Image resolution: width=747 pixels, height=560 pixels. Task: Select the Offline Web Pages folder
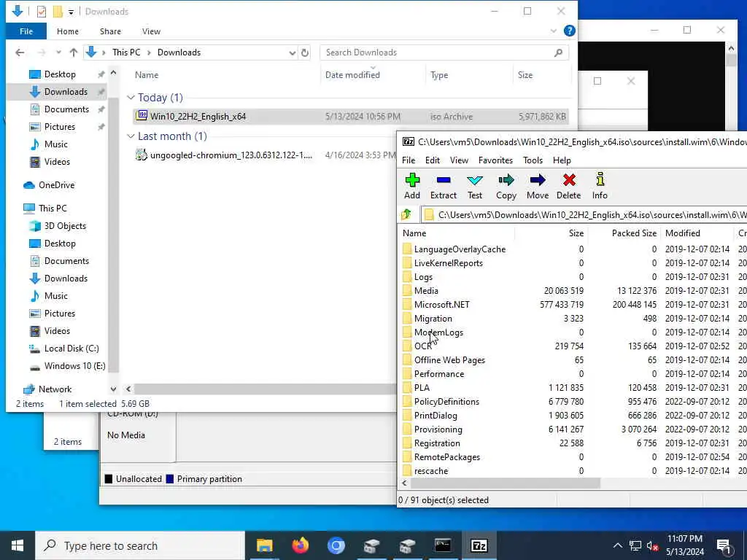(x=449, y=360)
